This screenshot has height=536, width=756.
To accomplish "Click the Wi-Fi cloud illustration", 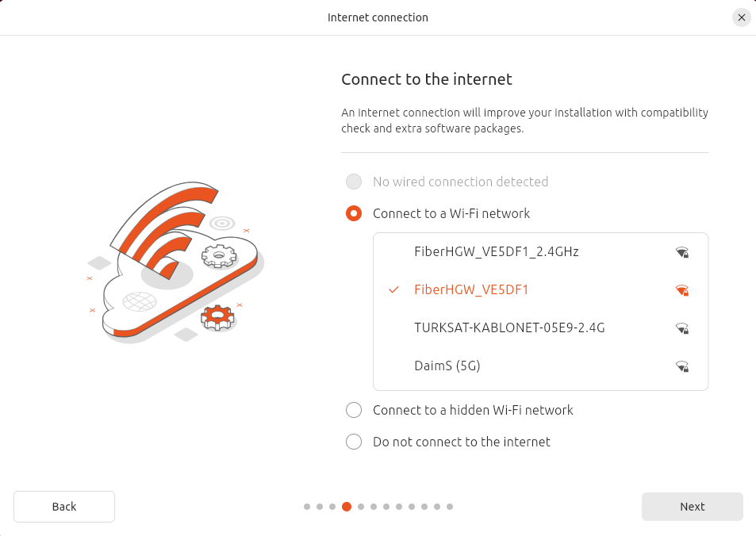I will [x=175, y=262].
